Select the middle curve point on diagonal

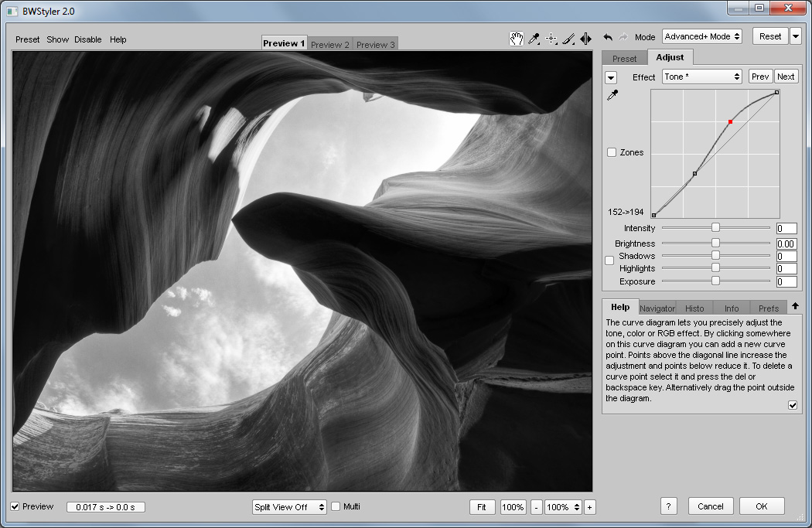click(695, 173)
